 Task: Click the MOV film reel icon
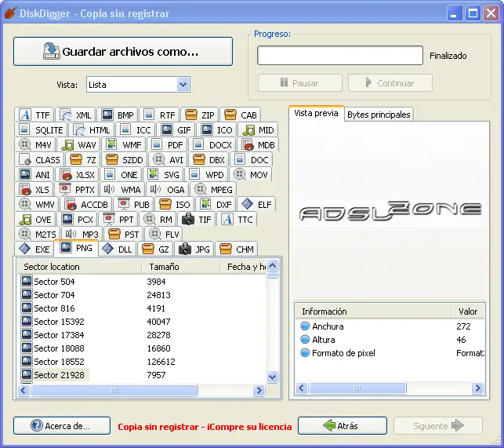[x=240, y=174]
